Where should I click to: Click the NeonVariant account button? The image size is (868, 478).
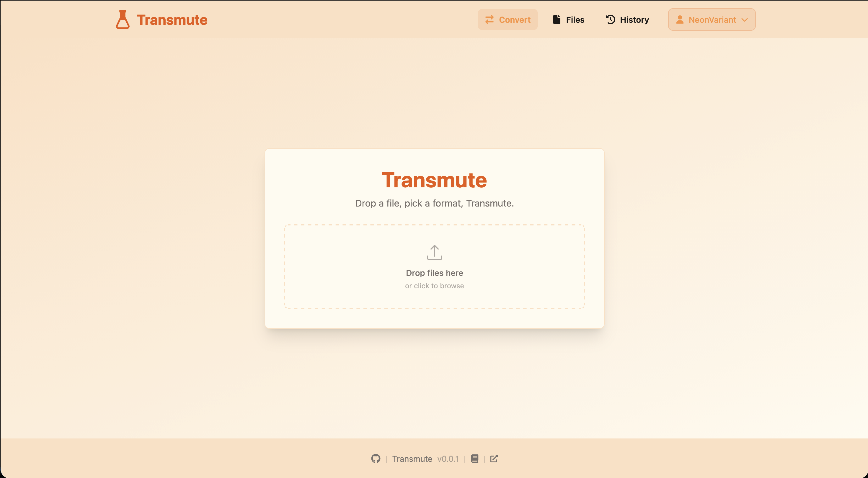712,19
